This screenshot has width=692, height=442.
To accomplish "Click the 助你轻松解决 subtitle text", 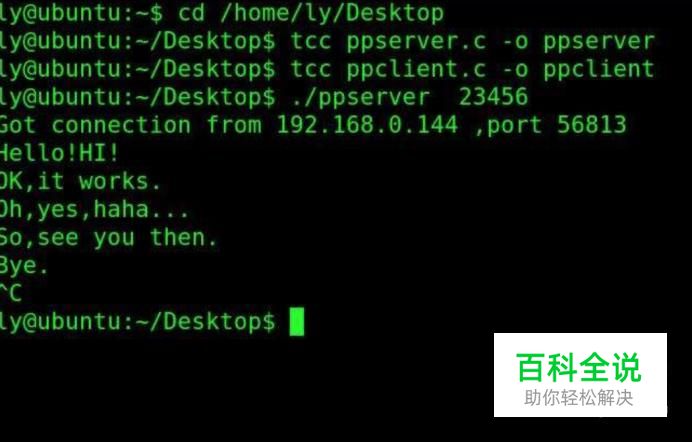I will (579, 398).
